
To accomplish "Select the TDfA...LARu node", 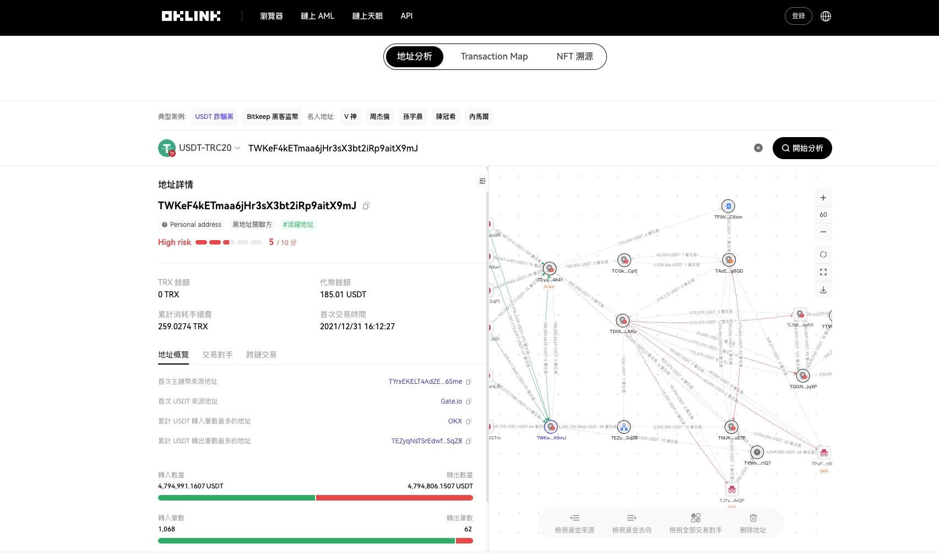I will point(623,320).
